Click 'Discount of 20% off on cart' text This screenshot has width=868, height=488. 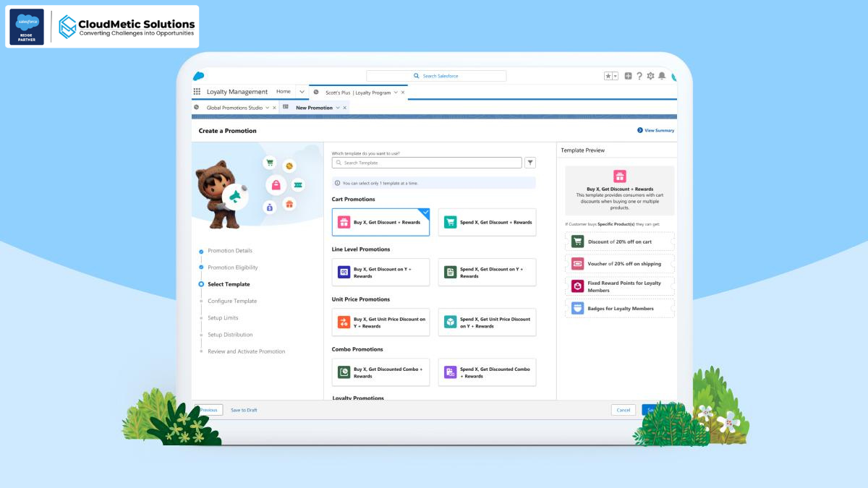(x=620, y=241)
